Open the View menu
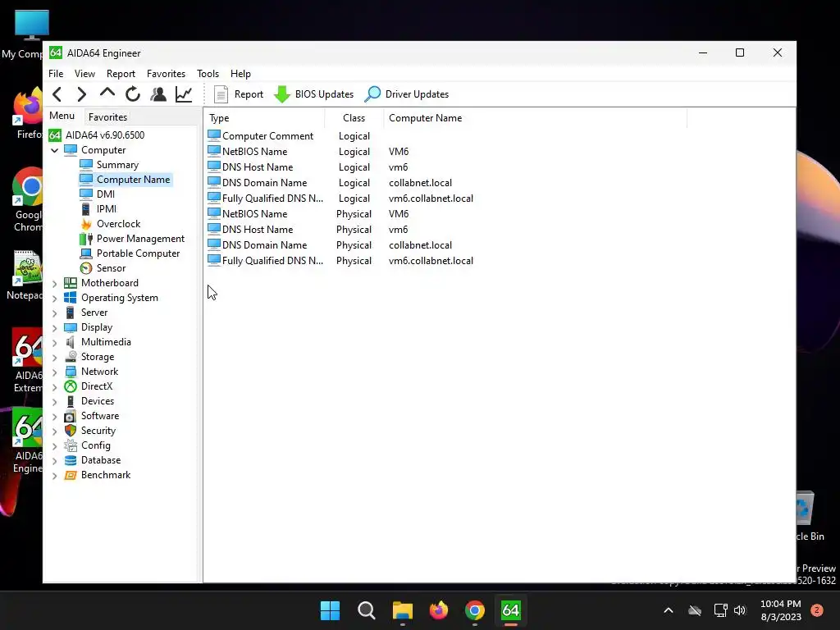840x630 pixels. (x=84, y=73)
